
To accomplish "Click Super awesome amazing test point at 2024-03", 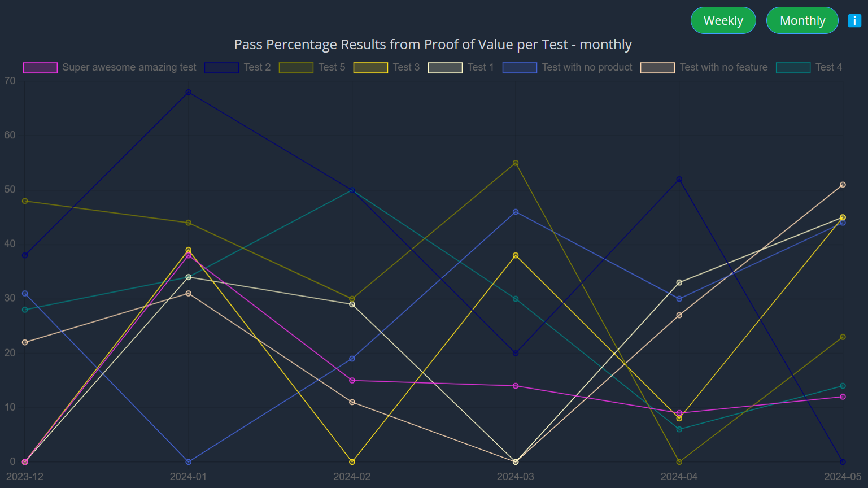I will tap(516, 386).
